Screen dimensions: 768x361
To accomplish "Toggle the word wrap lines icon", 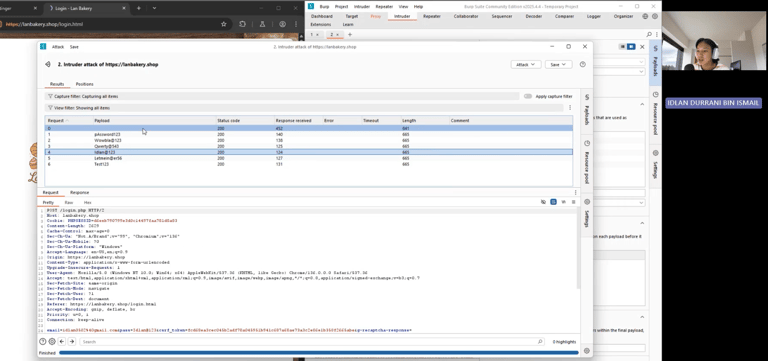I will 574,202.
